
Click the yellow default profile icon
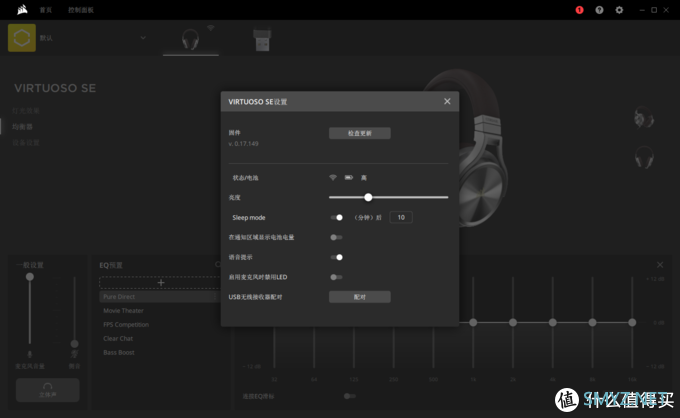point(22,38)
